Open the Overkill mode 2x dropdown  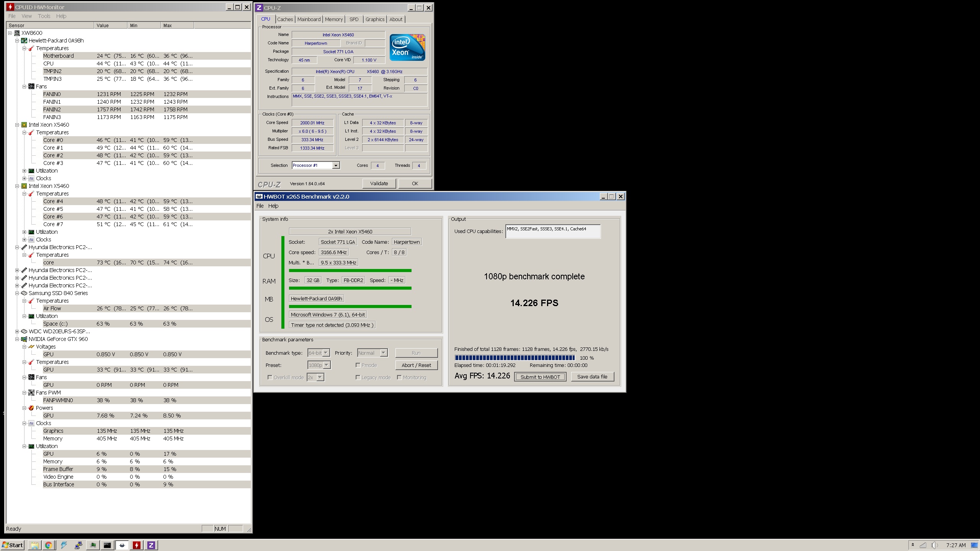(x=320, y=377)
